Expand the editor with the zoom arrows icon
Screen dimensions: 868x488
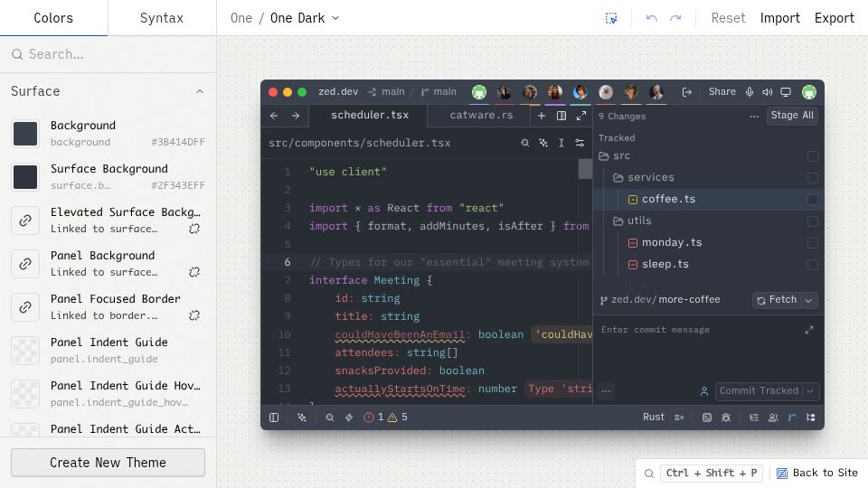(x=581, y=116)
